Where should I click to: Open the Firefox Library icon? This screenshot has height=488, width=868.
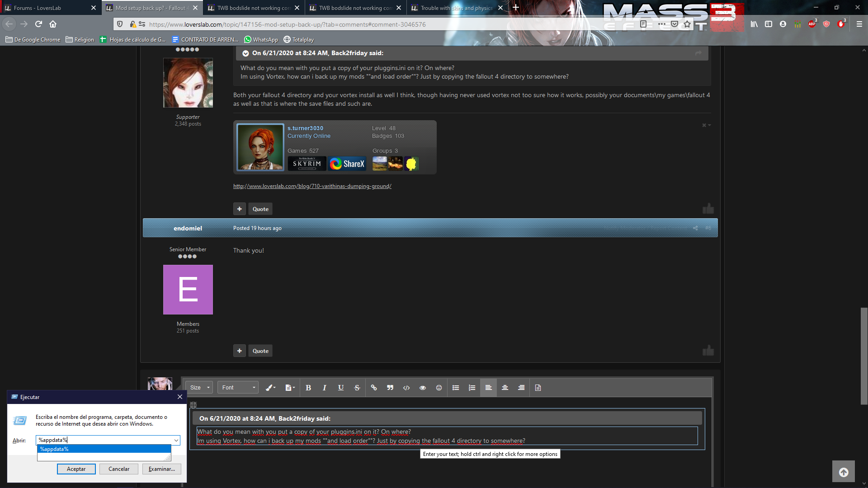point(754,24)
